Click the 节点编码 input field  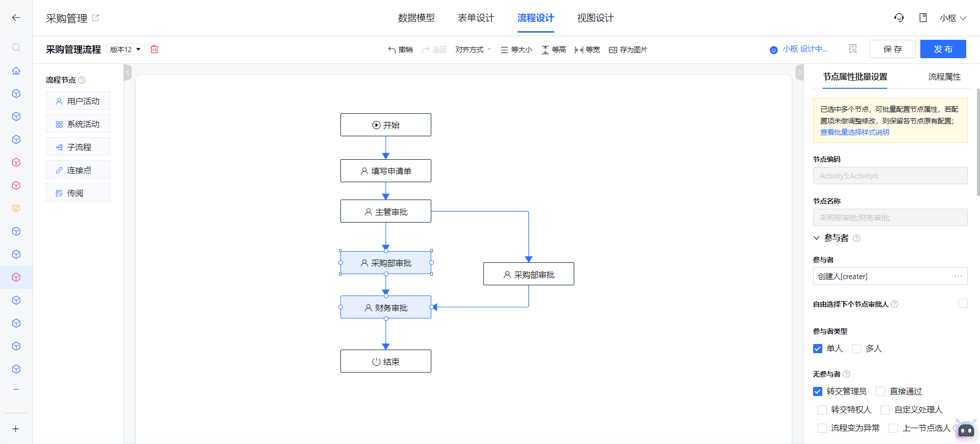click(x=890, y=176)
